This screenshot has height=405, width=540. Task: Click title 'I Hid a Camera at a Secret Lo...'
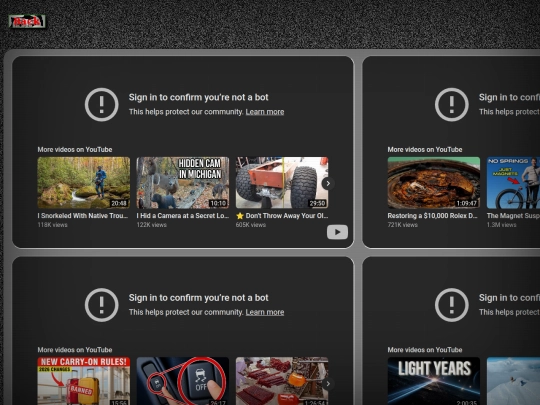click(x=183, y=216)
